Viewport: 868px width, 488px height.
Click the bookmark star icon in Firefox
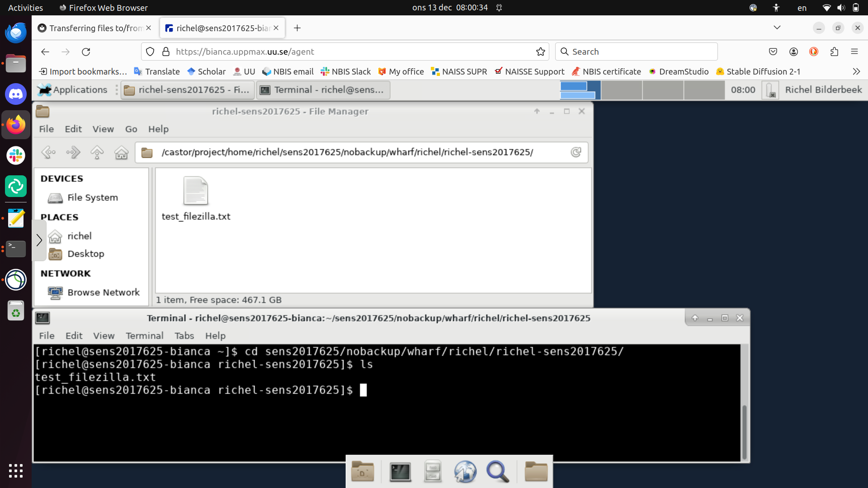tap(541, 52)
